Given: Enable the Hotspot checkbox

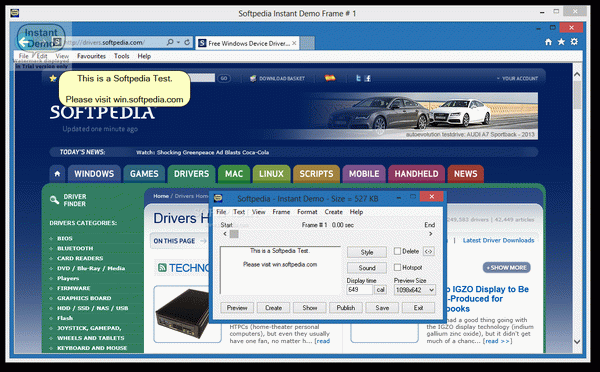Looking at the screenshot, I should pyautogui.click(x=397, y=267).
